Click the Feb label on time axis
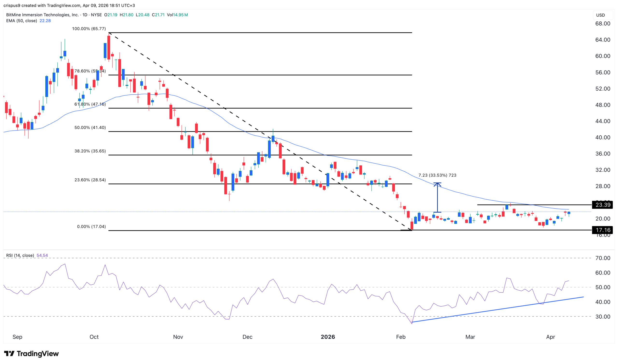Screen dimensions: 618x364 coord(401,337)
